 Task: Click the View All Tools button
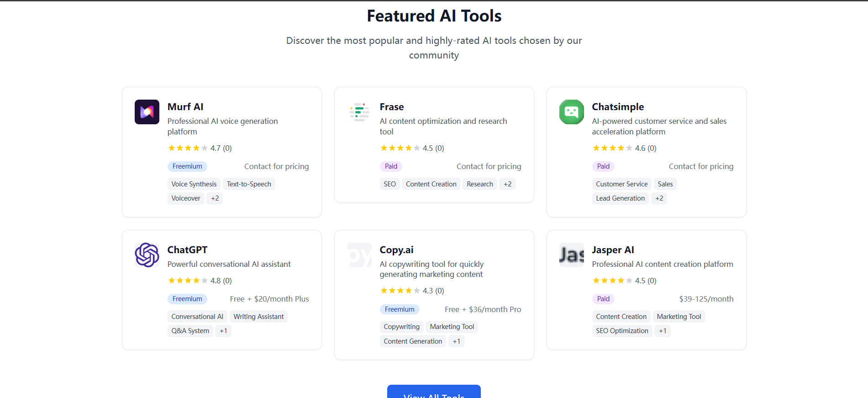coord(434,392)
